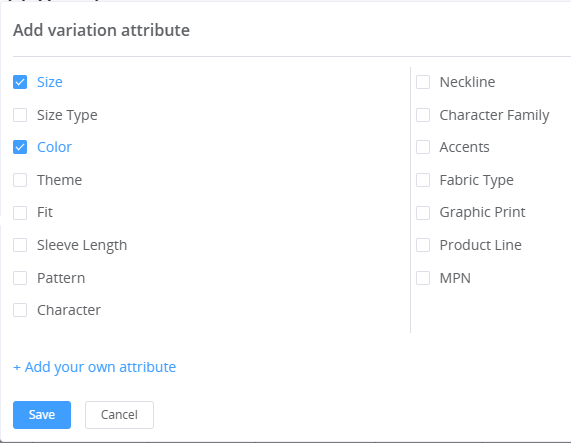Tick the Fabric Type checkbox
Viewport: 571px width, 443px height.
point(423,180)
